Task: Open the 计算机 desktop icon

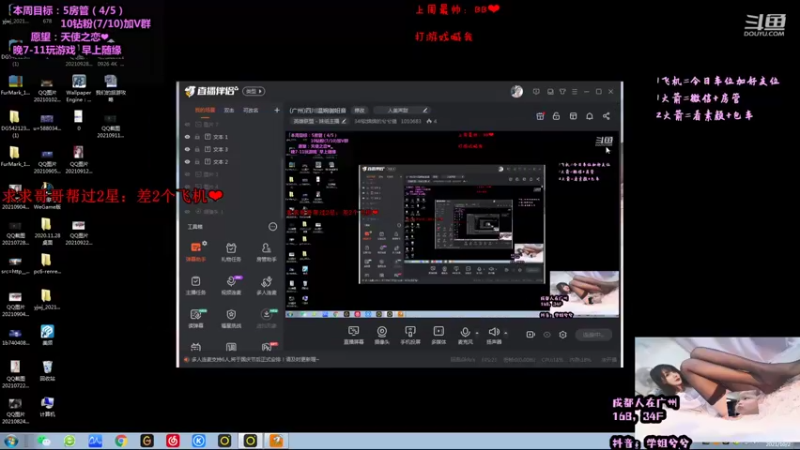Action: click(47, 407)
